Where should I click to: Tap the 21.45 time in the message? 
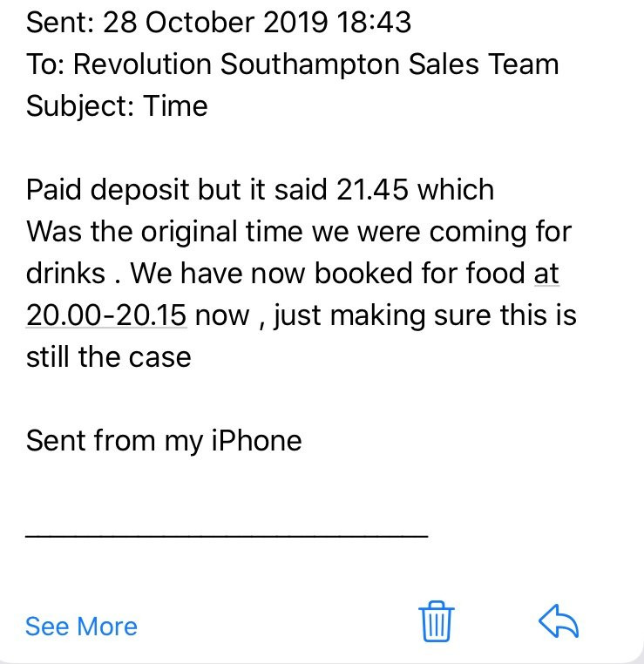pyautogui.click(x=373, y=189)
